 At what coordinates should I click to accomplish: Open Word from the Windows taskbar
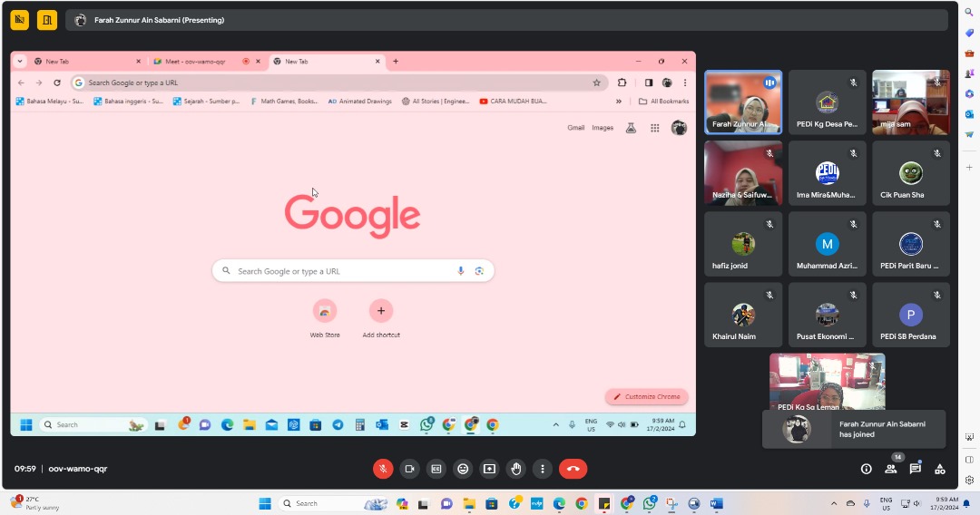(716, 503)
